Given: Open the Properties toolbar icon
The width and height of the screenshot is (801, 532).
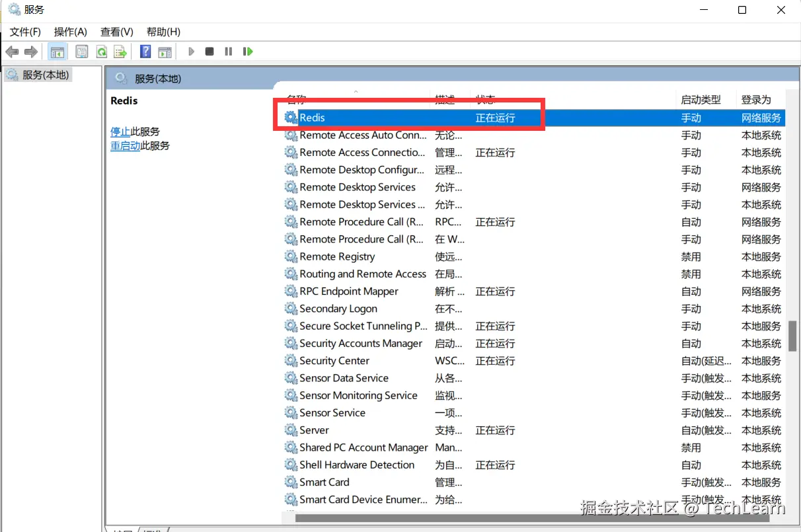Looking at the screenshot, I should [x=82, y=52].
